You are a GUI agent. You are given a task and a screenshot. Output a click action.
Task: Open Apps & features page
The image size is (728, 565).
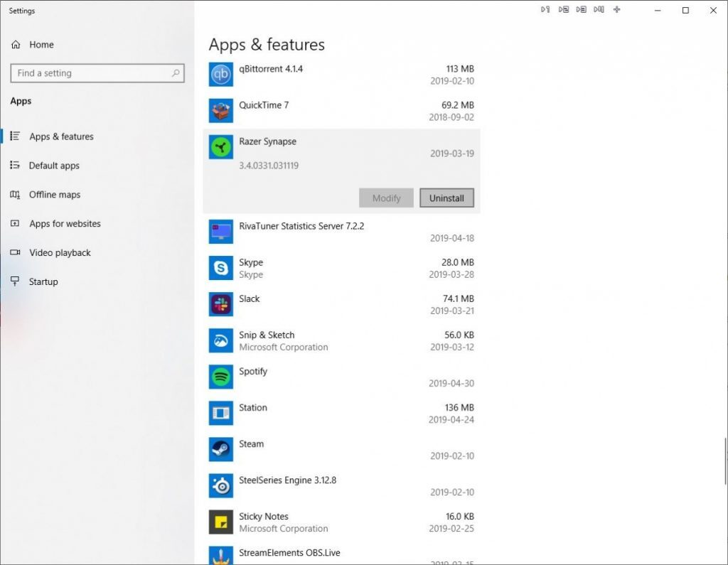[x=61, y=136]
